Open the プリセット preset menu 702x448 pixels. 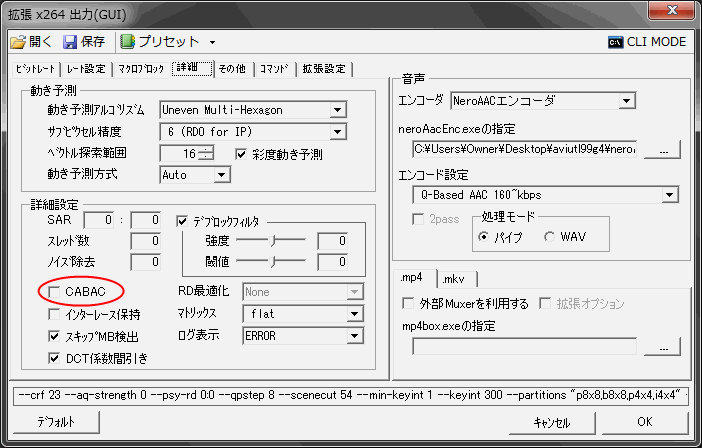pos(159,42)
